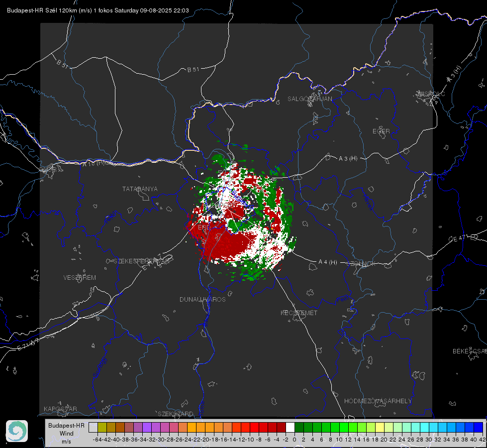Select the EGER city label
The height and width of the screenshot is (448, 487).
pos(381,131)
